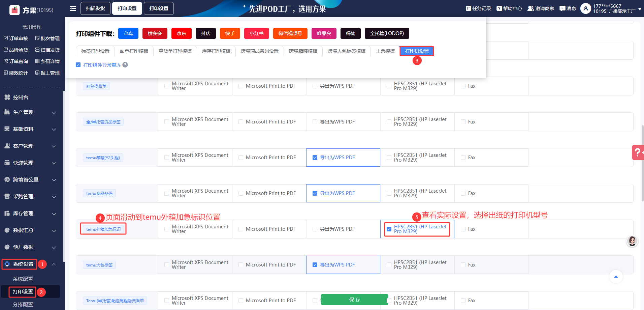
Task: Open the 系统配置 sidebar submenu item
Action: pos(23,279)
